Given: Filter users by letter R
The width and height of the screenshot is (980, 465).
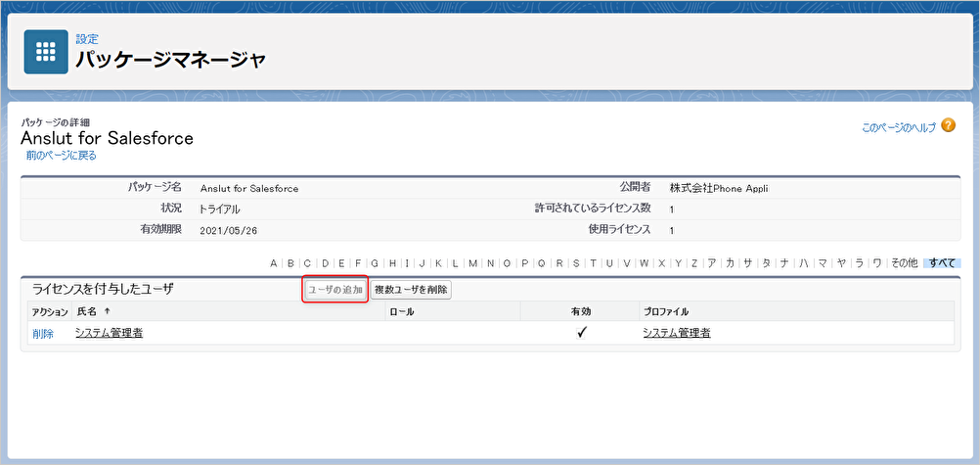Looking at the screenshot, I should coord(559,263).
